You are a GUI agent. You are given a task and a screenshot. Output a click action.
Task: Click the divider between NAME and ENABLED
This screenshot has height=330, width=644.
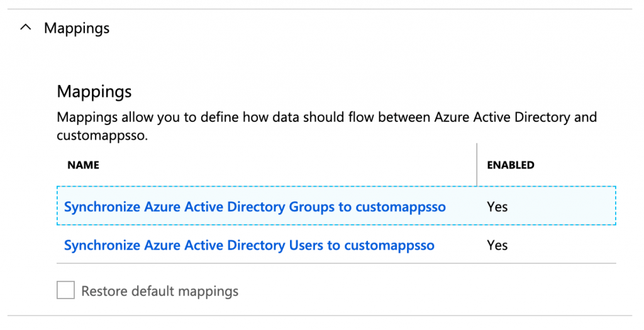[x=477, y=165]
